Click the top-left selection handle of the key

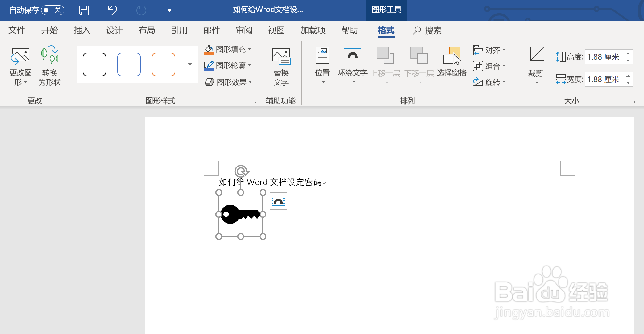pyautogui.click(x=219, y=192)
